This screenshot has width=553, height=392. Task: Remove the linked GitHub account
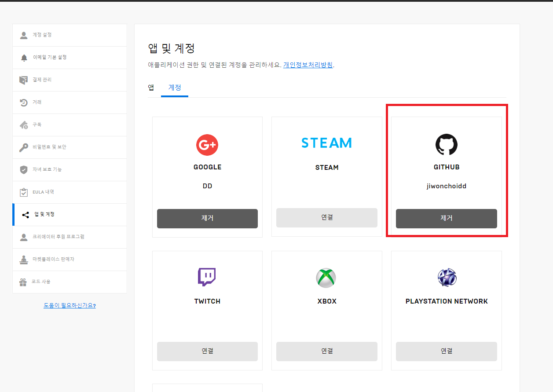[x=447, y=218]
